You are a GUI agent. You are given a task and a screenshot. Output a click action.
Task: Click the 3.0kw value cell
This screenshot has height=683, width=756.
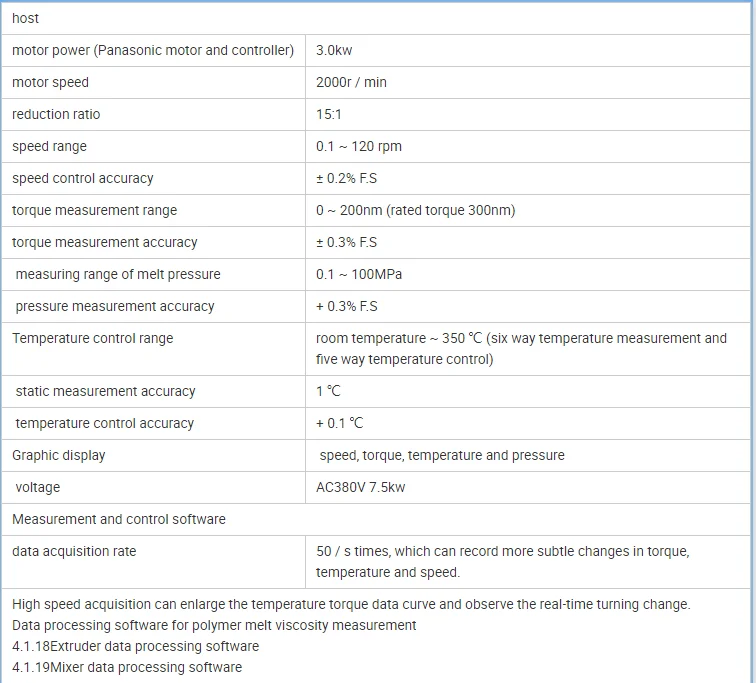pos(334,50)
